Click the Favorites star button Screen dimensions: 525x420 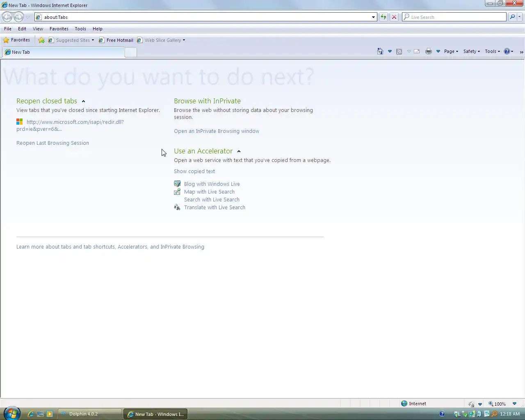click(17, 40)
